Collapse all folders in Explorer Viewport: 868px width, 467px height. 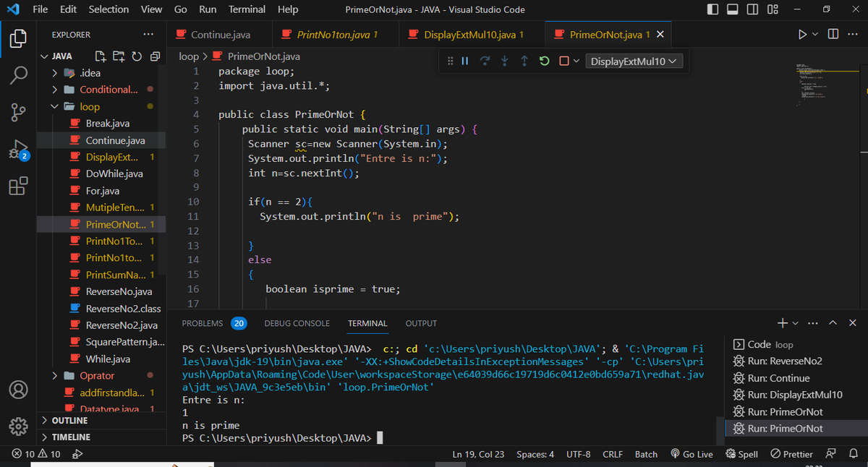click(154, 56)
